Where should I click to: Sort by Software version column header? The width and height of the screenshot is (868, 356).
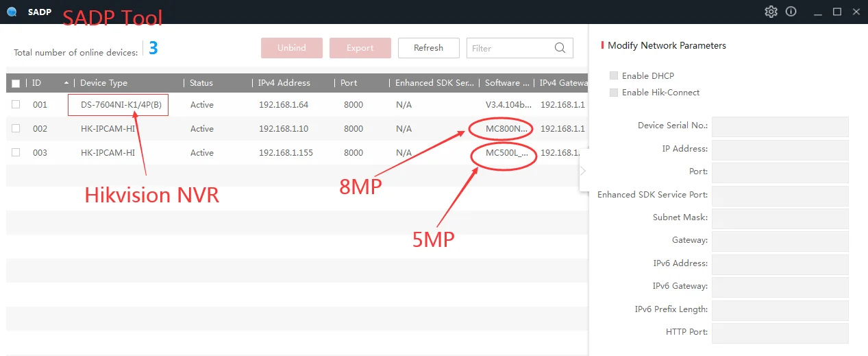coord(507,83)
